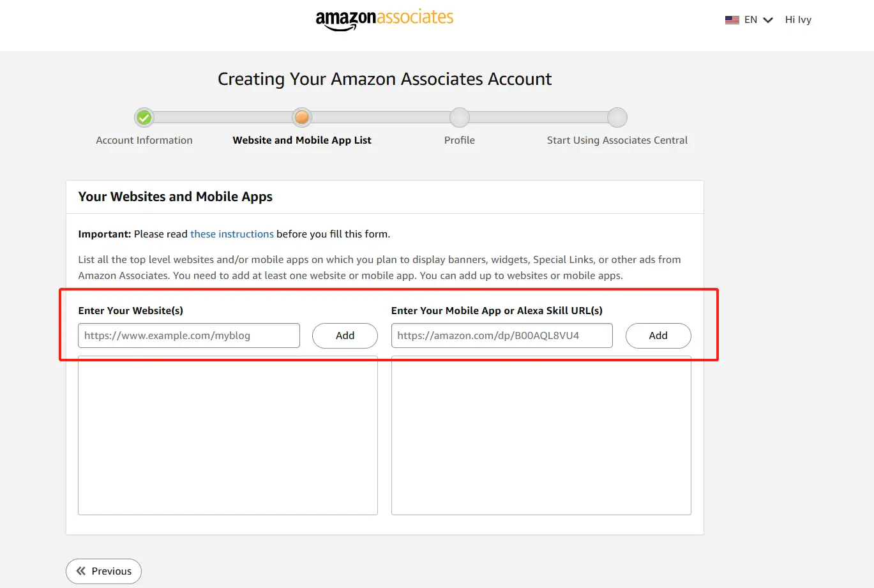Click Add button next to mobile app URL field
Screen dimensions: 874x588
(x=658, y=336)
